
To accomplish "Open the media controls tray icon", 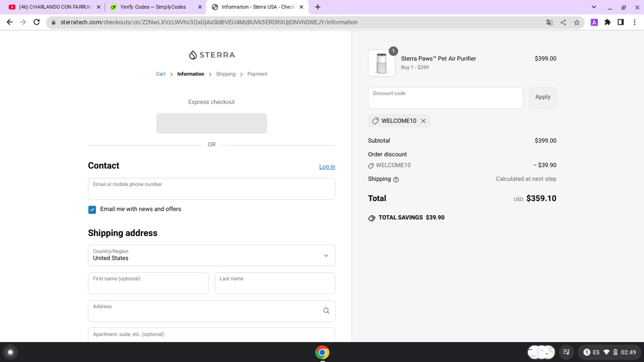I will tap(566, 352).
